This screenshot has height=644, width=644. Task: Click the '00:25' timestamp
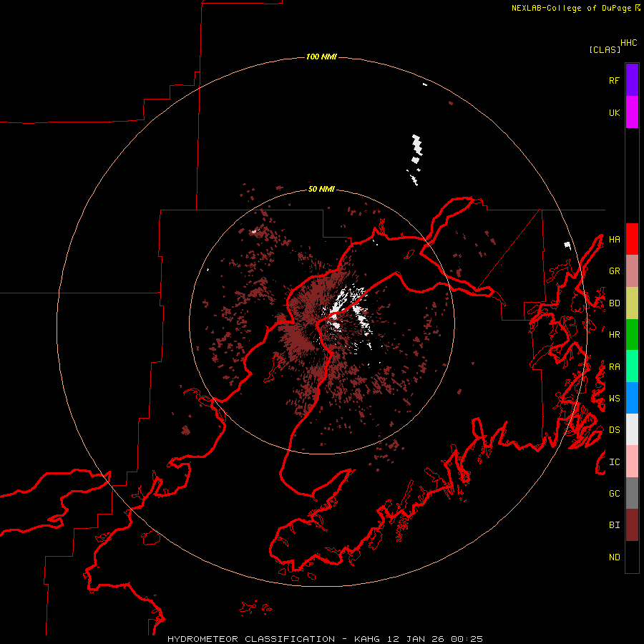point(467,639)
